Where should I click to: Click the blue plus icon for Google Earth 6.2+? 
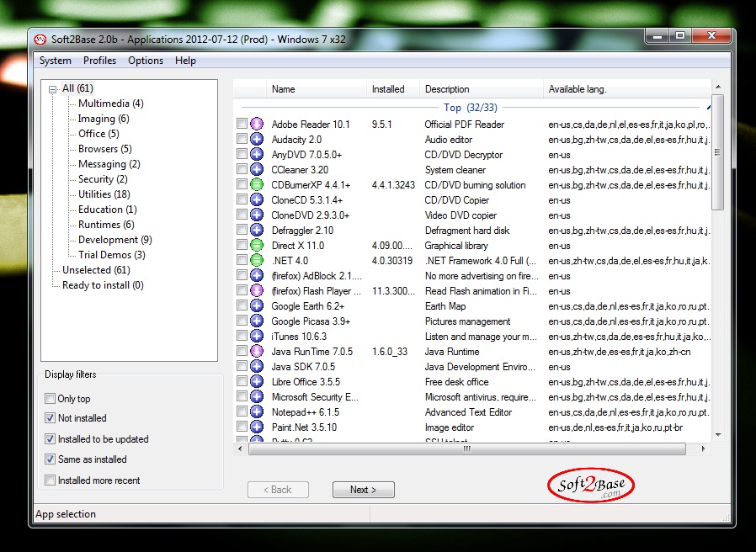click(x=257, y=305)
